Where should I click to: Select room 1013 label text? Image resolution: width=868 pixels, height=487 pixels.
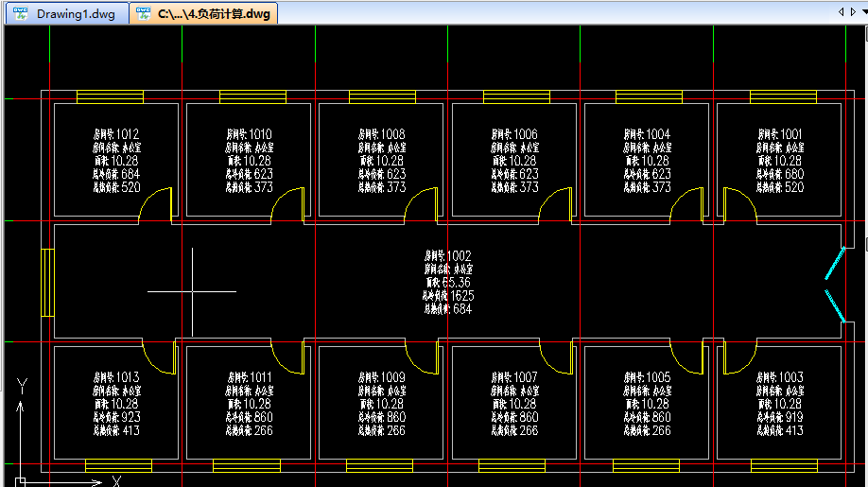click(x=116, y=404)
